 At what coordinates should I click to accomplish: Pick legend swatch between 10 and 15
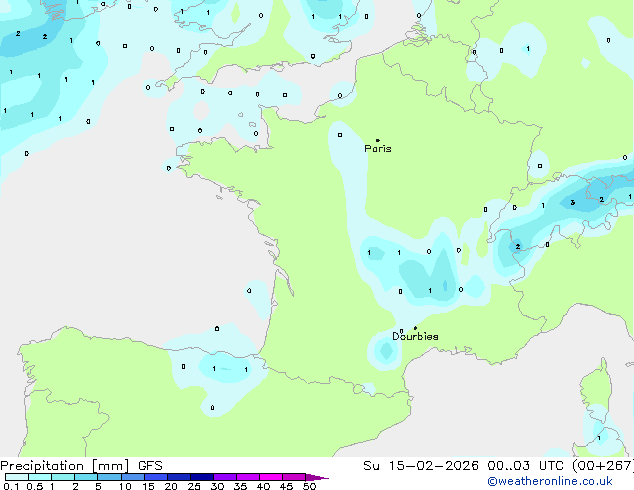click(132, 477)
